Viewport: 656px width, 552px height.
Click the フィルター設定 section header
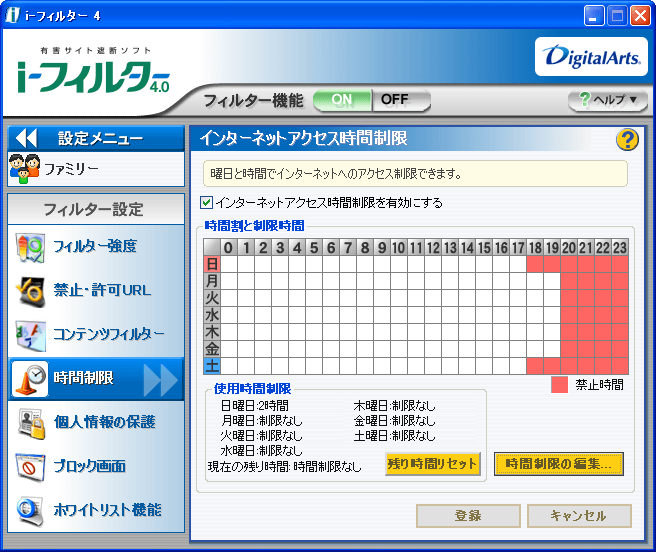[x=96, y=209]
